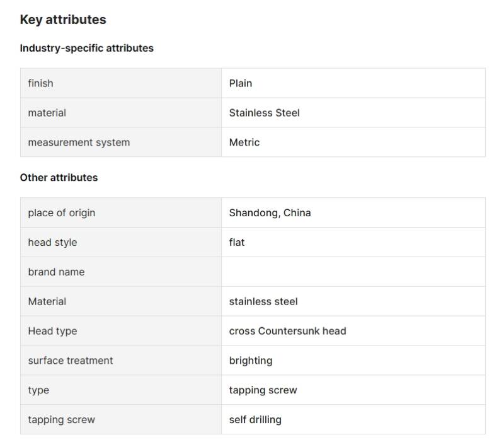
Task: Select the surface treatment label
Action: (71, 361)
